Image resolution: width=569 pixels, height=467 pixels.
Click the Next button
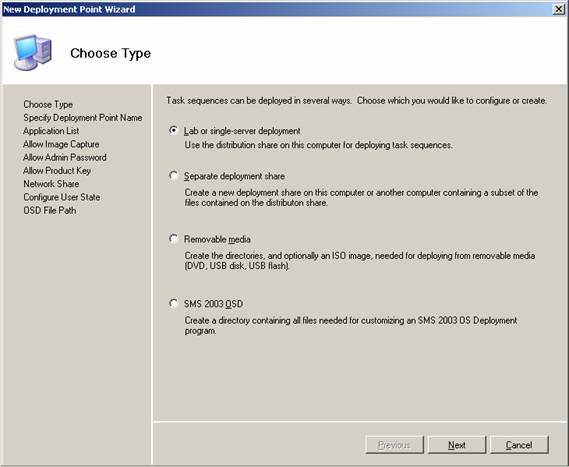457,445
